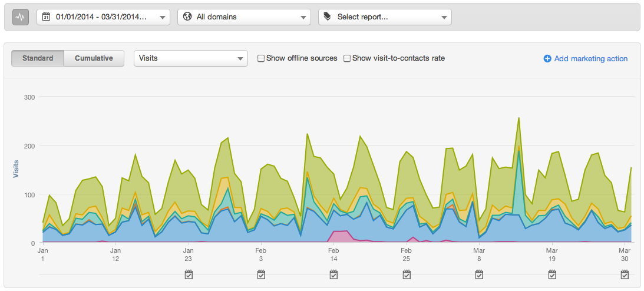Open the All domains dropdown
The image size is (644, 291).
point(244,17)
